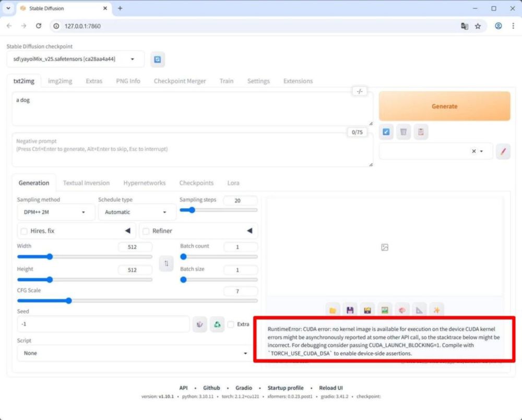Open the edit styles pencil icon

pos(503,151)
